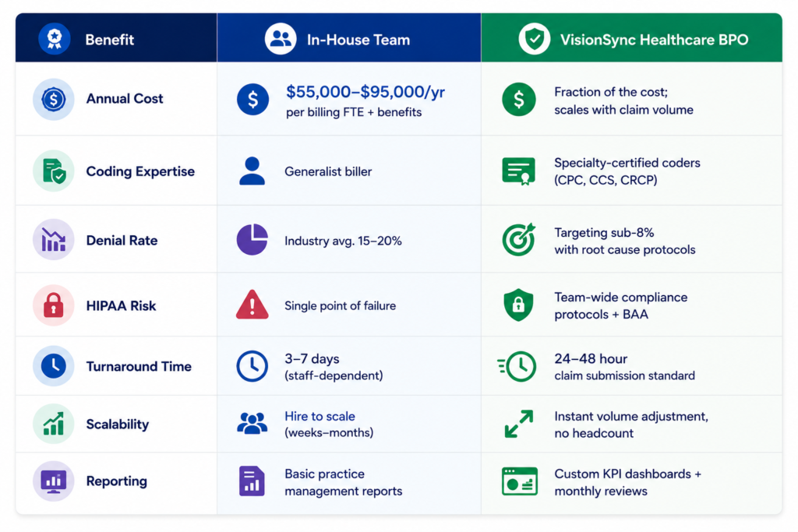Image resolution: width=798 pixels, height=532 pixels.
Task: Click the Coding Expertise document check icon
Action: tap(54, 171)
